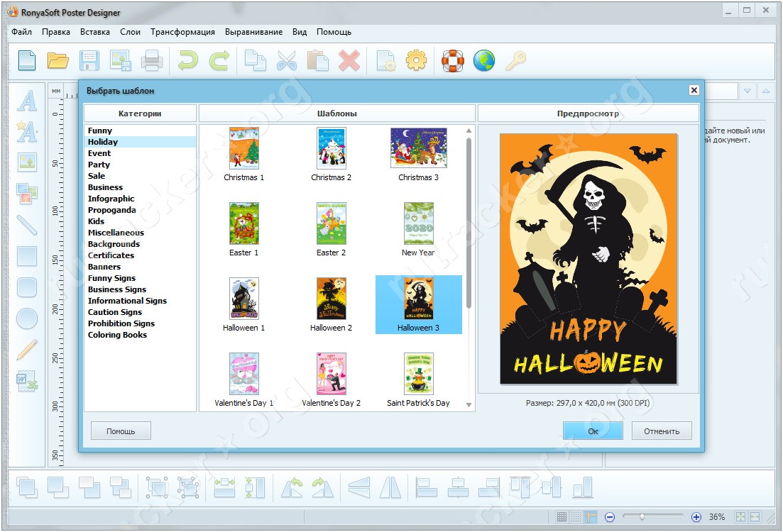Redo the last undone action
783x532 pixels.
coord(219,60)
